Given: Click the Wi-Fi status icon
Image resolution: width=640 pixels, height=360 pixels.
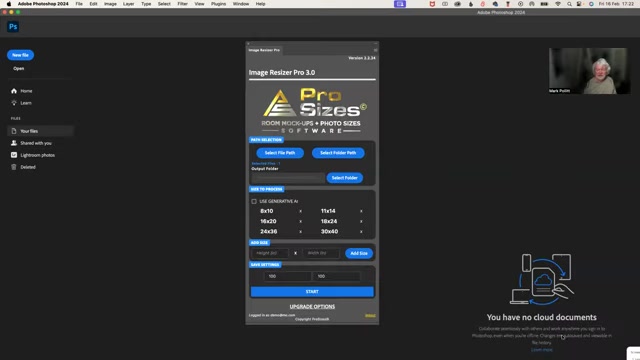Looking at the screenshot, I should [x=558, y=4].
